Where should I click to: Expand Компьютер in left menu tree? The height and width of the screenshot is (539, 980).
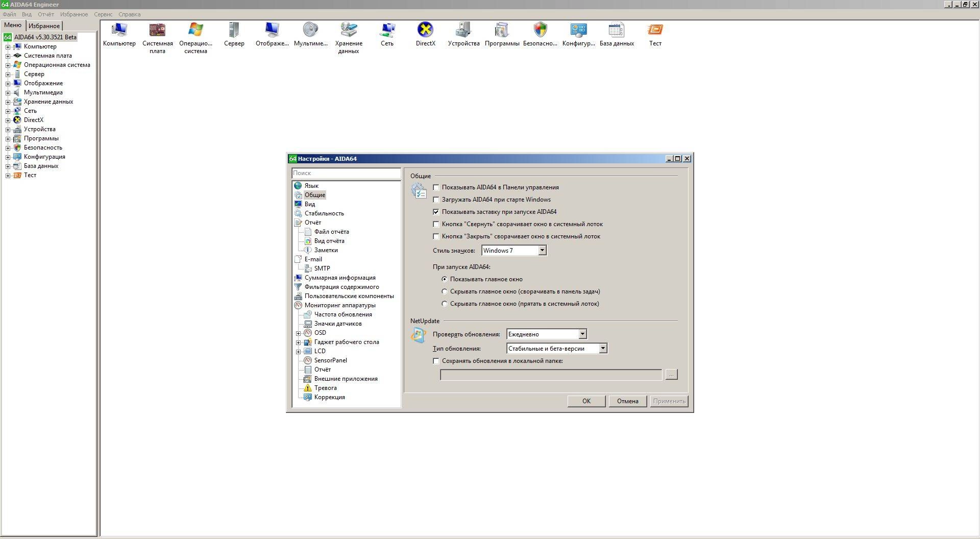tap(8, 47)
